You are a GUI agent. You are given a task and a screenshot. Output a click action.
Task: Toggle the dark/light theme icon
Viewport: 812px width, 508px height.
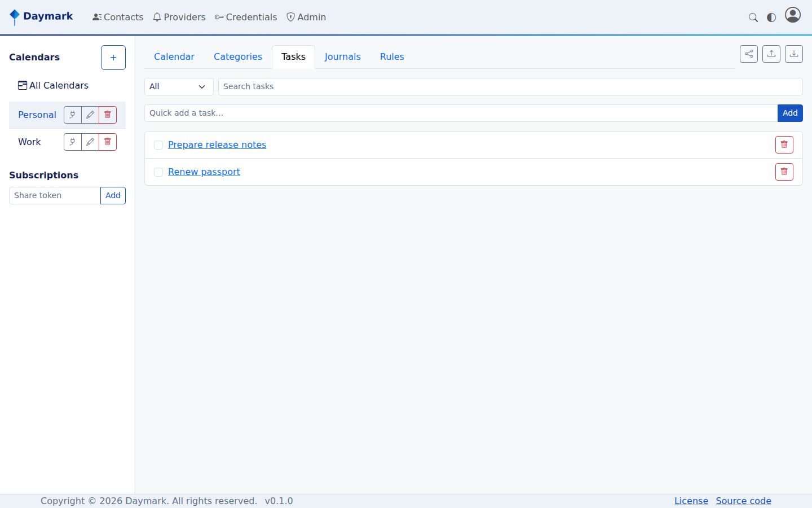tap(771, 17)
